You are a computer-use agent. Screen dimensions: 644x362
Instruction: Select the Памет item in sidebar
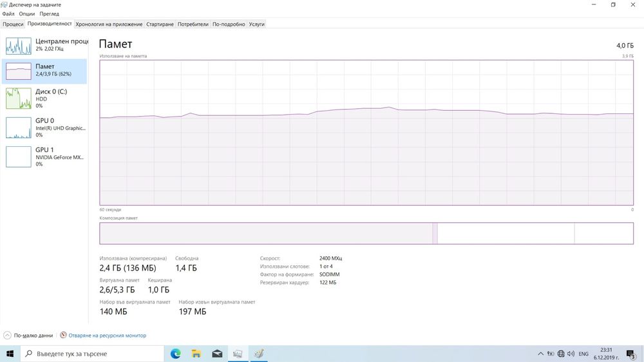click(x=44, y=71)
